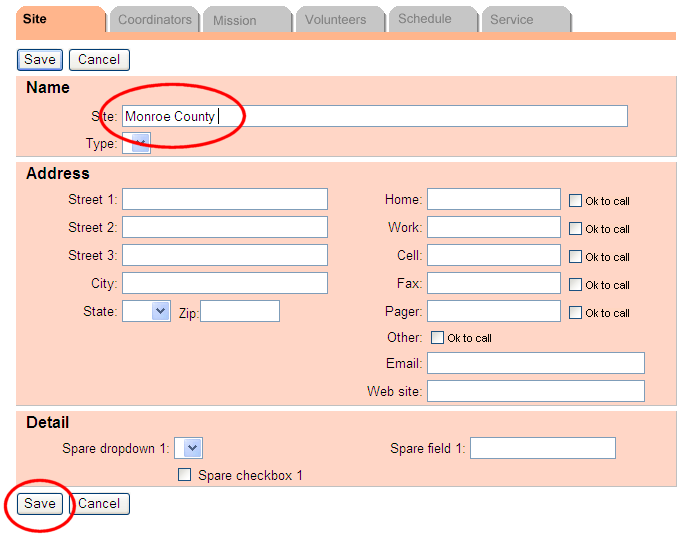Click the Site name input field
The height and width of the screenshot is (541, 683).
pos(374,117)
